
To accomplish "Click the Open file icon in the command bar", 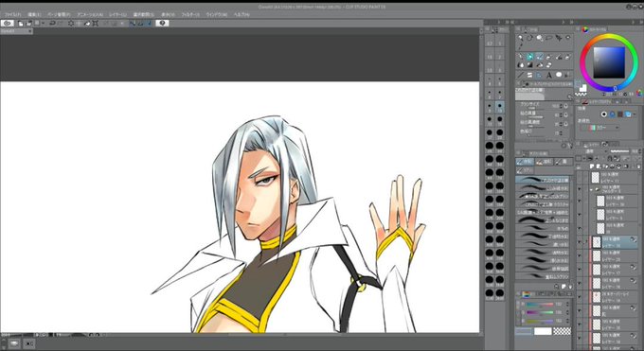I will [28, 24].
